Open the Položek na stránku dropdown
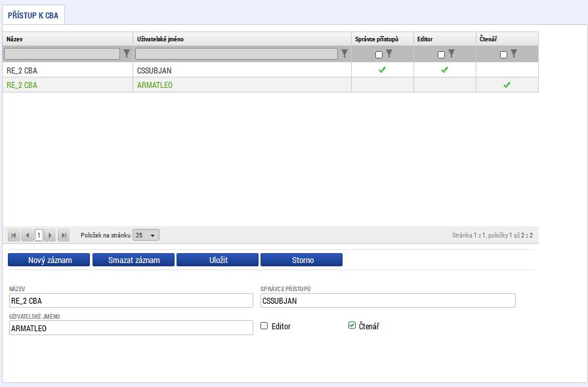Viewport: 588px width, 387px height. click(x=146, y=235)
